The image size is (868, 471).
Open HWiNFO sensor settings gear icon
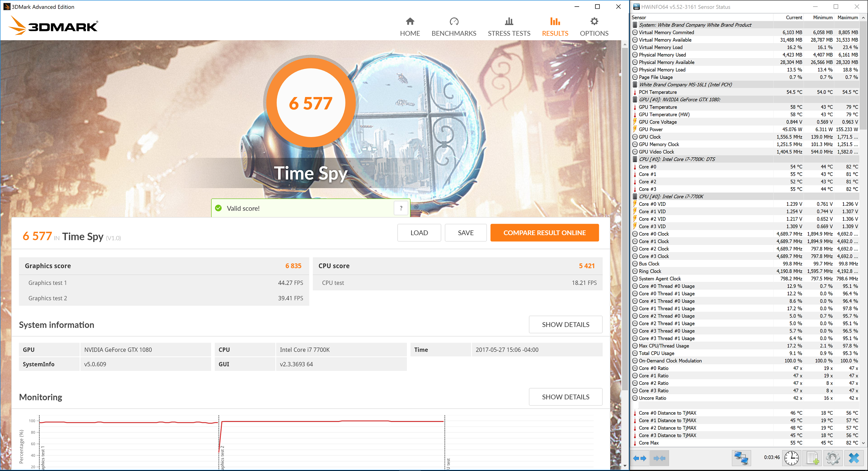(x=833, y=458)
